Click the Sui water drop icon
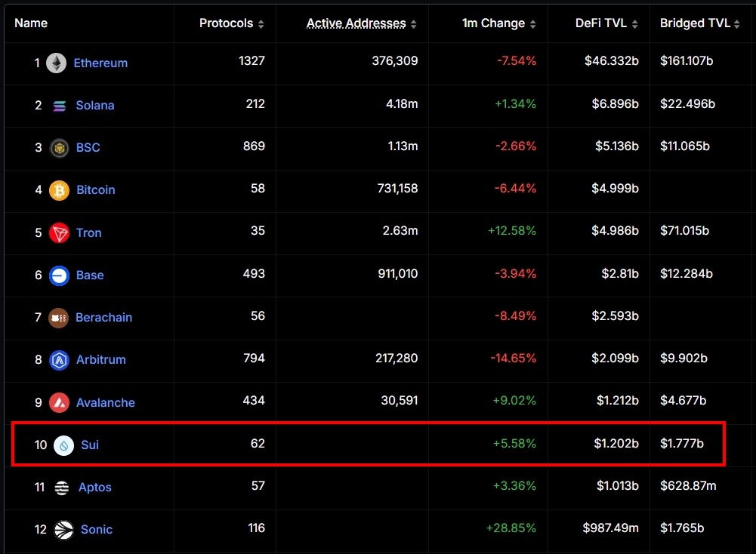Image resolution: width=756 pixels, height=554 pixels. coord(63,445)
